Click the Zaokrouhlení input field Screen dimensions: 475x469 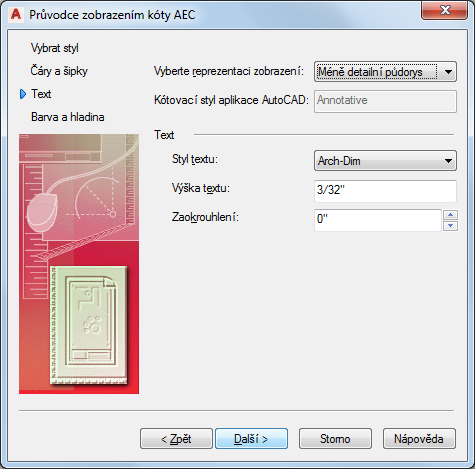[x=378, y=220]
